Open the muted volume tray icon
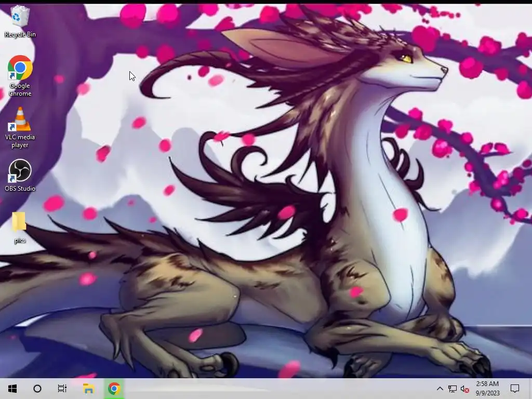The height and width of the screenshot is (399, 532). pos(465,389)
